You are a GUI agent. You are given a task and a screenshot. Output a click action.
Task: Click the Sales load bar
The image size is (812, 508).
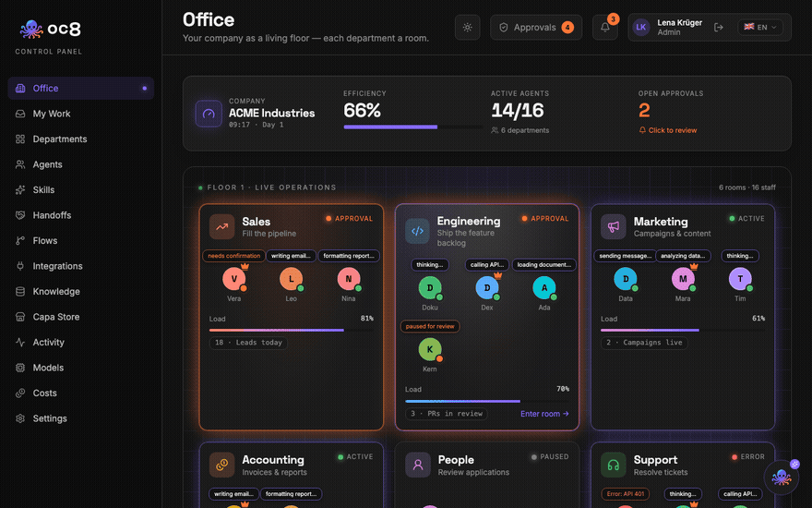point(291,330)
